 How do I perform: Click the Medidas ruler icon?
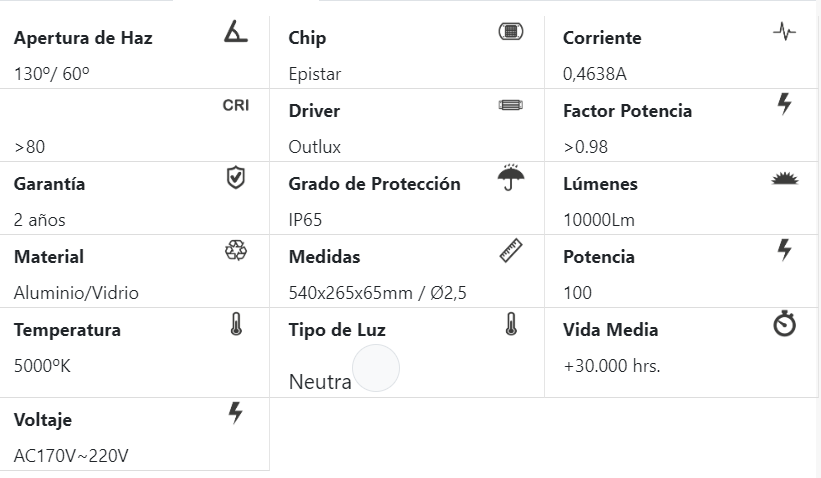click(511, 250)
